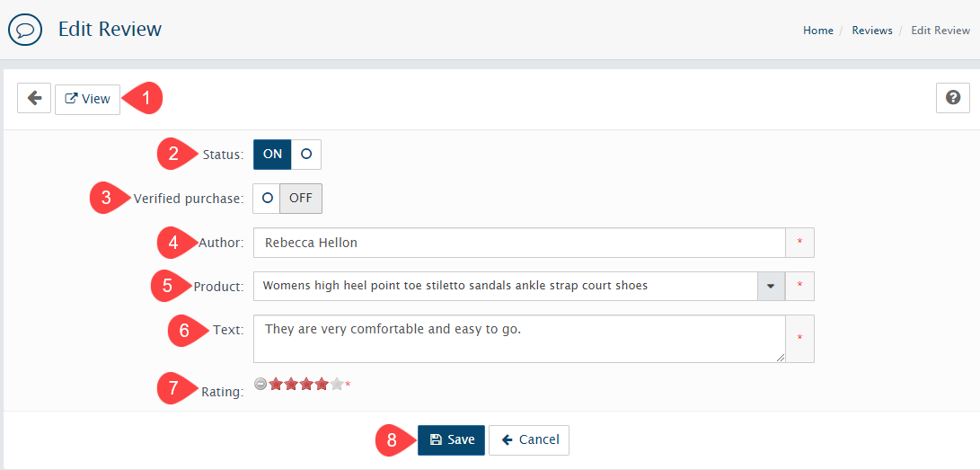Set rating to two stars
This screenshot has width=980, height=470.
point(291,384)
